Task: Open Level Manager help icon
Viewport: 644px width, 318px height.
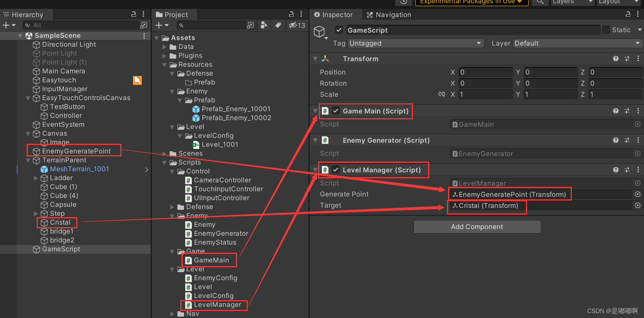Action: tap(616, 170)
